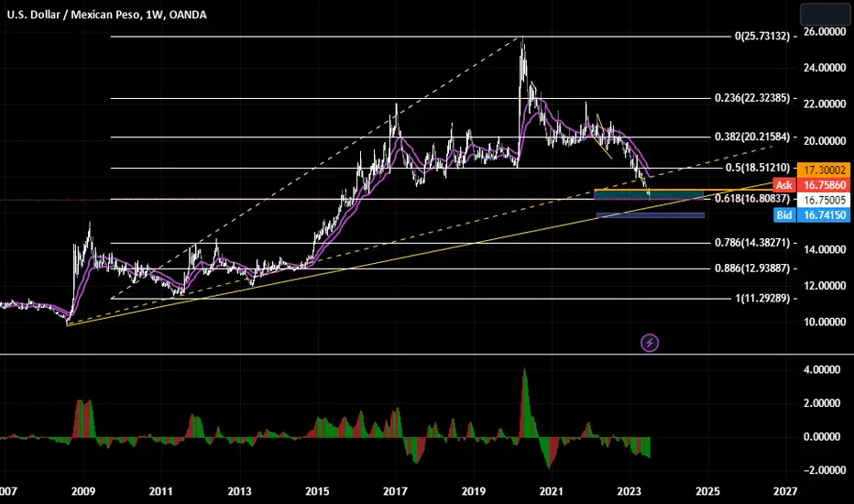Click the 2025 time axis label
854x504 pixels.
(707, 491)
